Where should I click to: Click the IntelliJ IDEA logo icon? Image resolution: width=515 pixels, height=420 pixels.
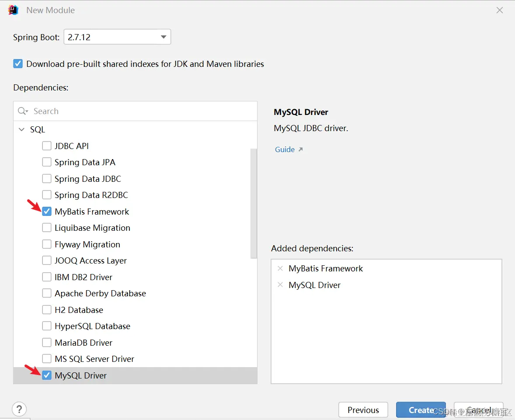click(x=13, y=10)
